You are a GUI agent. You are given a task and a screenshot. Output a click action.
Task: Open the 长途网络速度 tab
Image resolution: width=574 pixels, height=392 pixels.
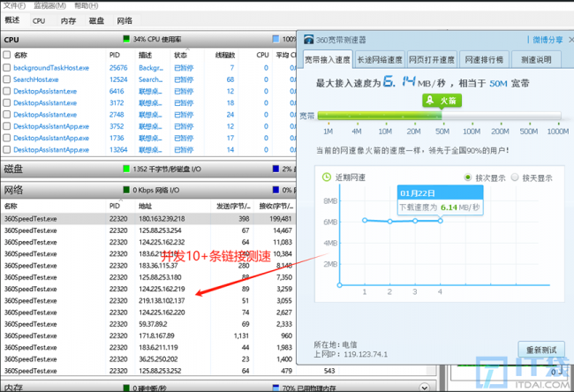[x=380, y=60]
